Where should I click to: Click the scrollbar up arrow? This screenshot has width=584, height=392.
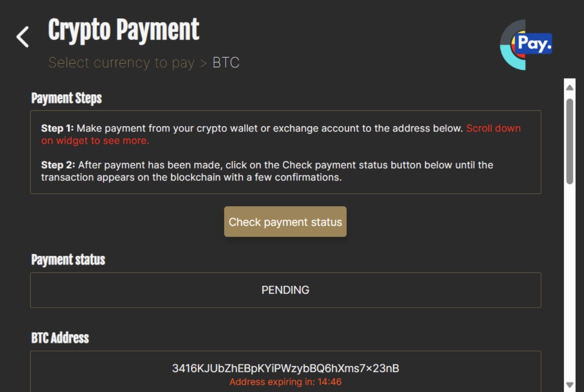[570, 87]
